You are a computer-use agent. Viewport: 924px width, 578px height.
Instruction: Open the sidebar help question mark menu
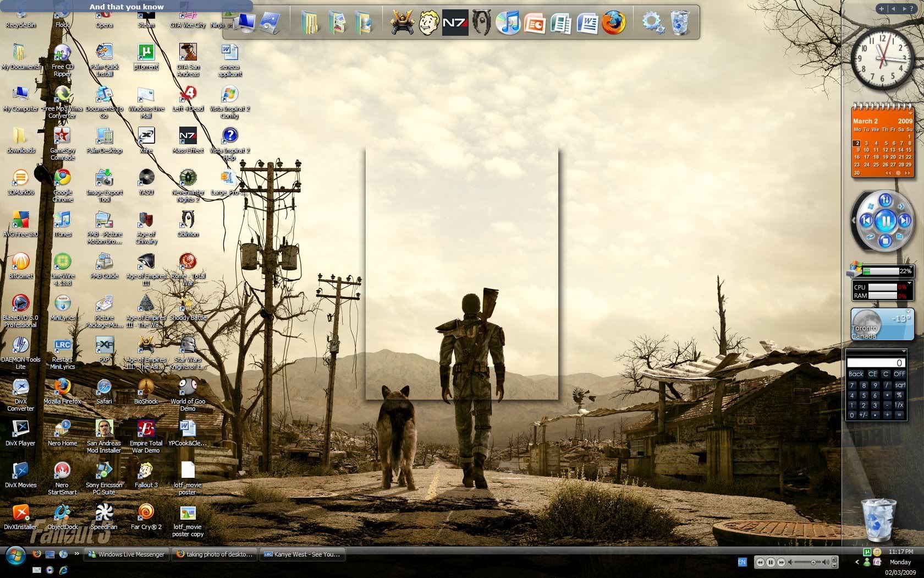point(911,8)
